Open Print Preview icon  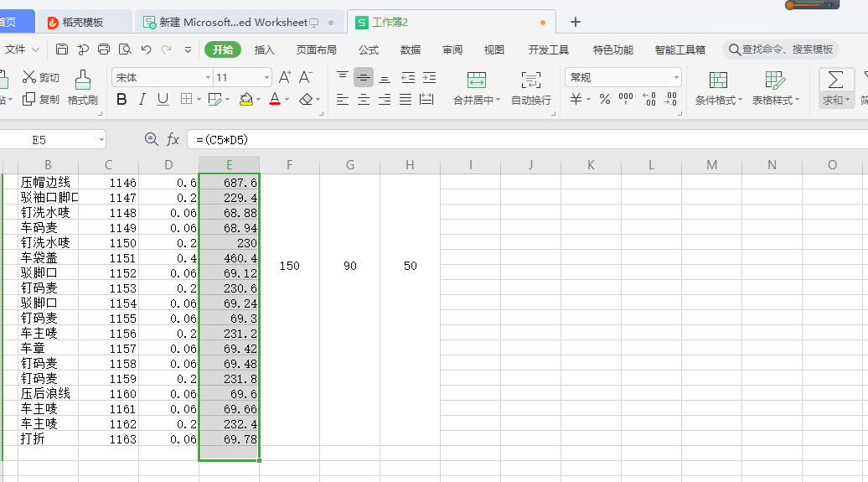pos(125,49)
